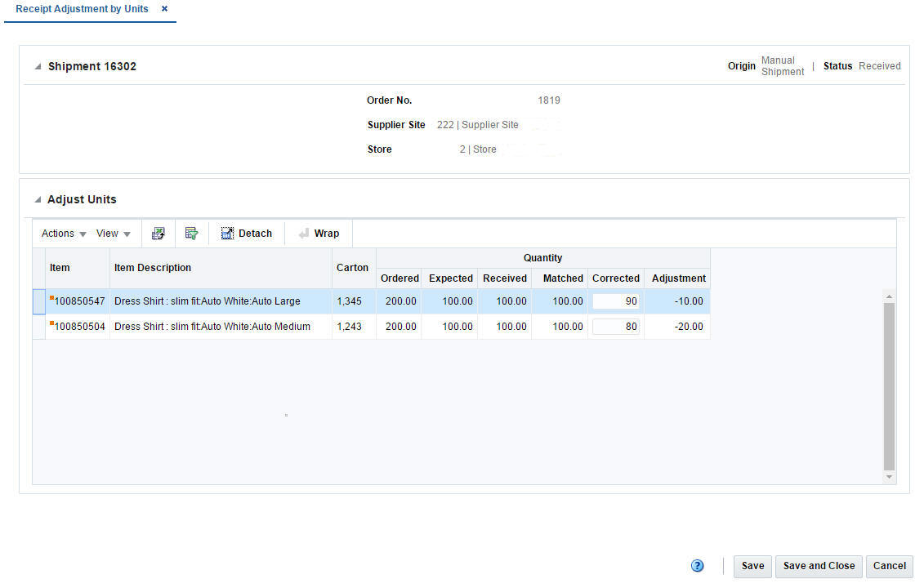924x588 pixels.
Task: Click the Item Description column header
Action: tap(154, 268)
